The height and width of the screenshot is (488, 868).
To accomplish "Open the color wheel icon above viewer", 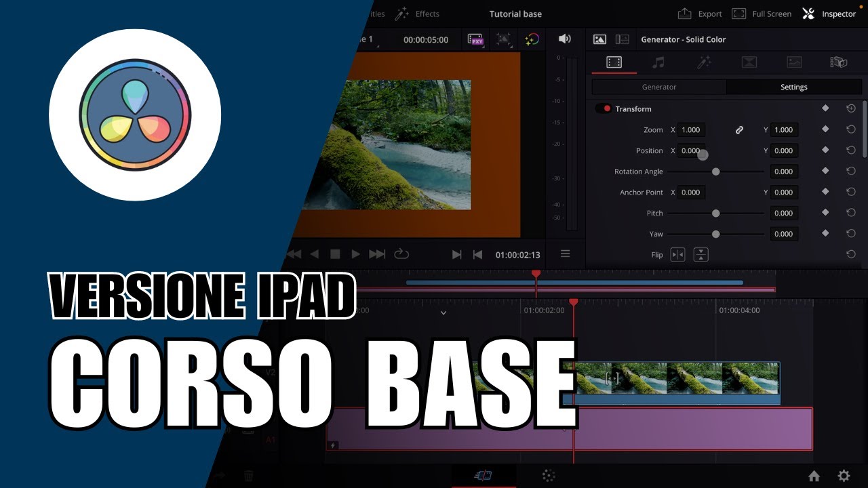I will coord(532,39).
